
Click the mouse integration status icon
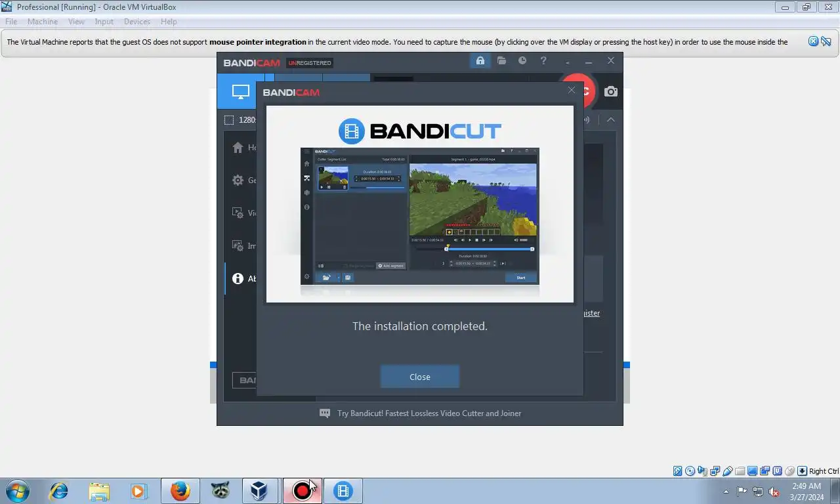click(790, 471)
